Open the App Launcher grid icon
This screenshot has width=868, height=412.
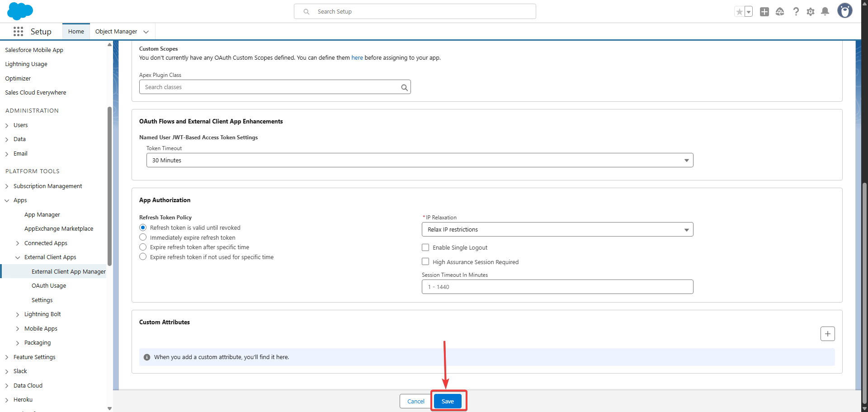(18, 31)
